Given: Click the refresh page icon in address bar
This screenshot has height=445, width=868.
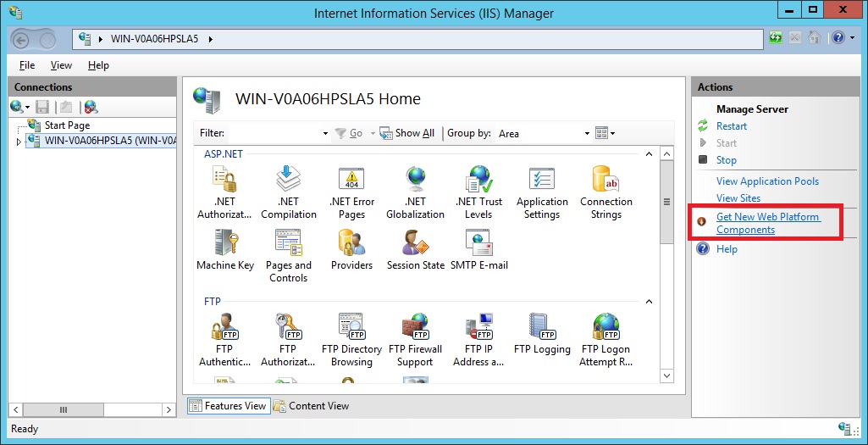Looking at the screenshot, I should pos(776,37).
